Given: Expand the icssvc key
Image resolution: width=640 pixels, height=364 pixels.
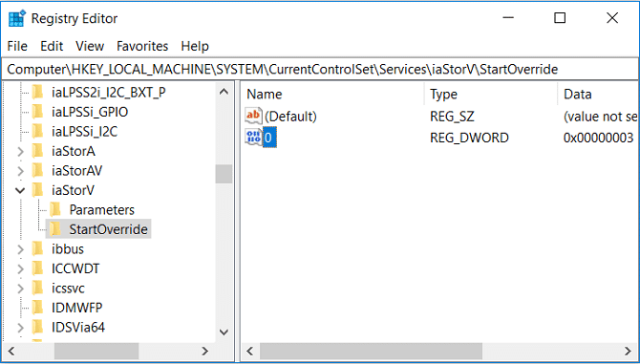Looking at the screenshot, I should [x=20, y=289].
